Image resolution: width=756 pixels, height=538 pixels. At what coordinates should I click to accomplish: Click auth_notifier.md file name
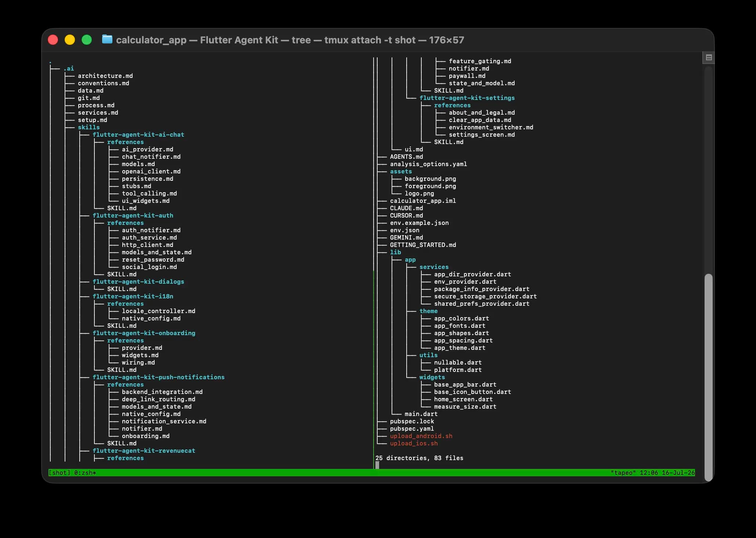151,230
